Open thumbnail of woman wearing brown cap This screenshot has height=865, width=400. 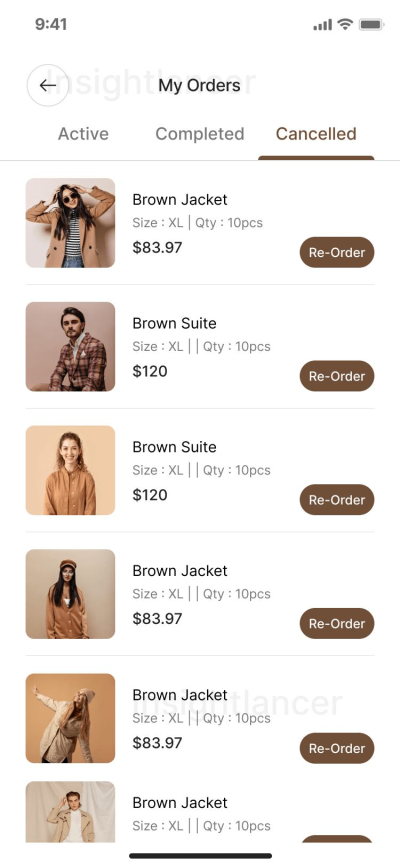[70, 594]
